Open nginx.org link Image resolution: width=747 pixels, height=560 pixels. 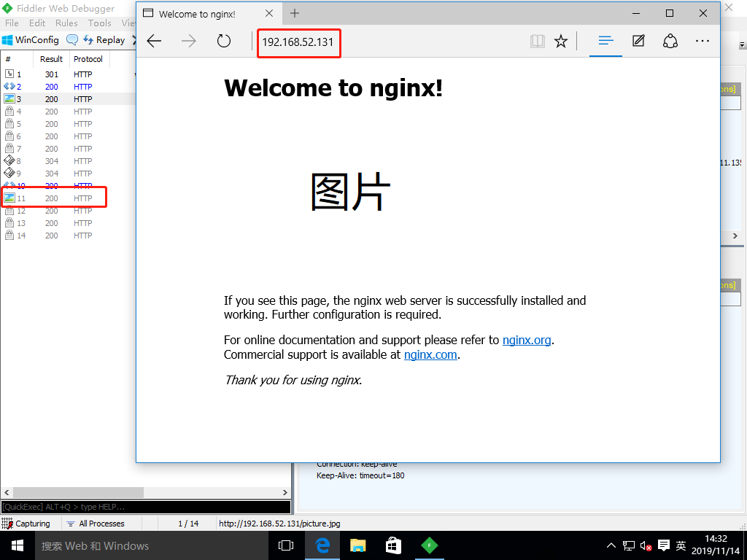point(527,340)
